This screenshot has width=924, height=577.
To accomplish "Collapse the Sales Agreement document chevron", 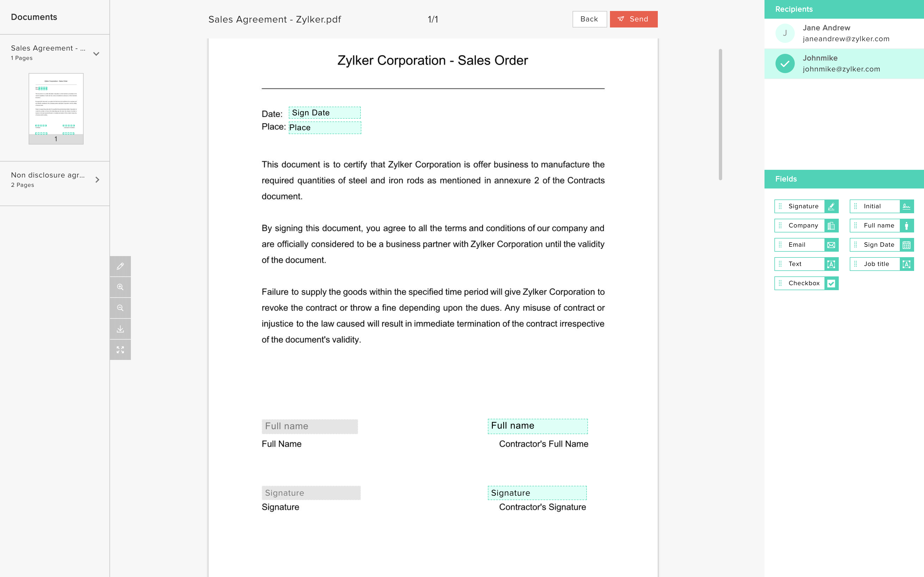I will (96, 54).
